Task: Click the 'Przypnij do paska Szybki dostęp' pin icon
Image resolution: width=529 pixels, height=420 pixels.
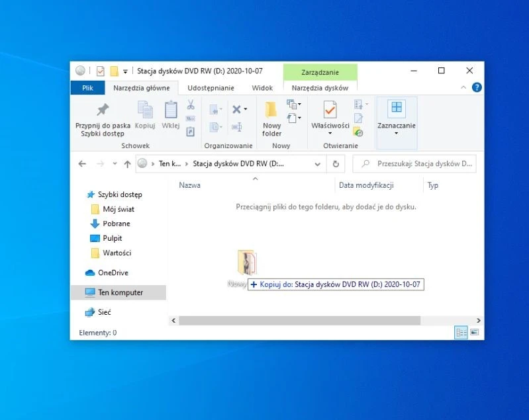Action: tap(103, 110)
